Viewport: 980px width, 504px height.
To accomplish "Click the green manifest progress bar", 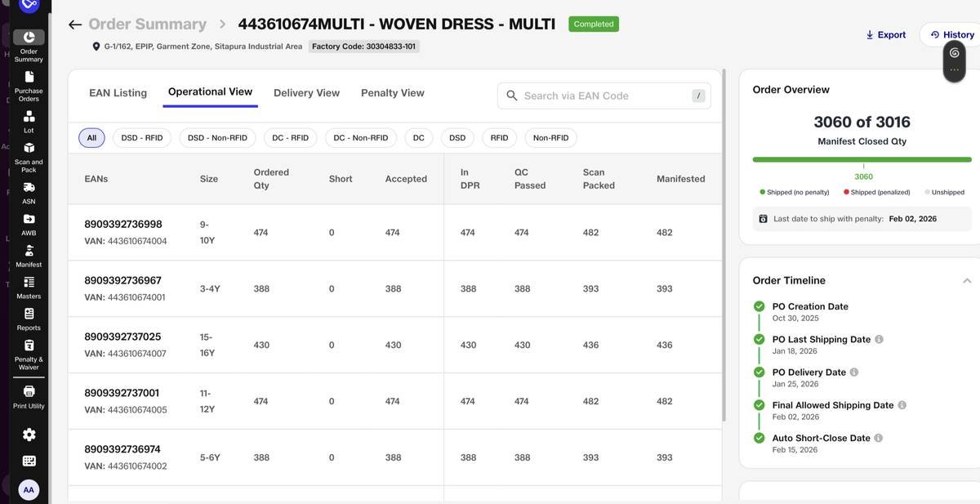I will [862, 159].
